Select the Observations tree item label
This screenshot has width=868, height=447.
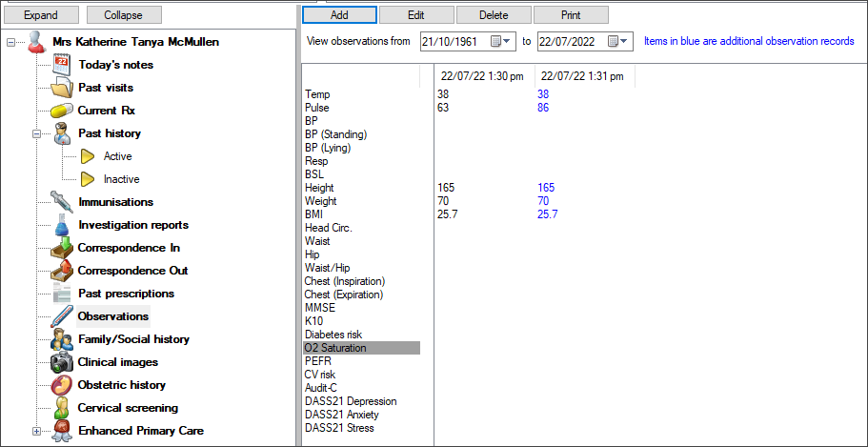coord(113,316)
